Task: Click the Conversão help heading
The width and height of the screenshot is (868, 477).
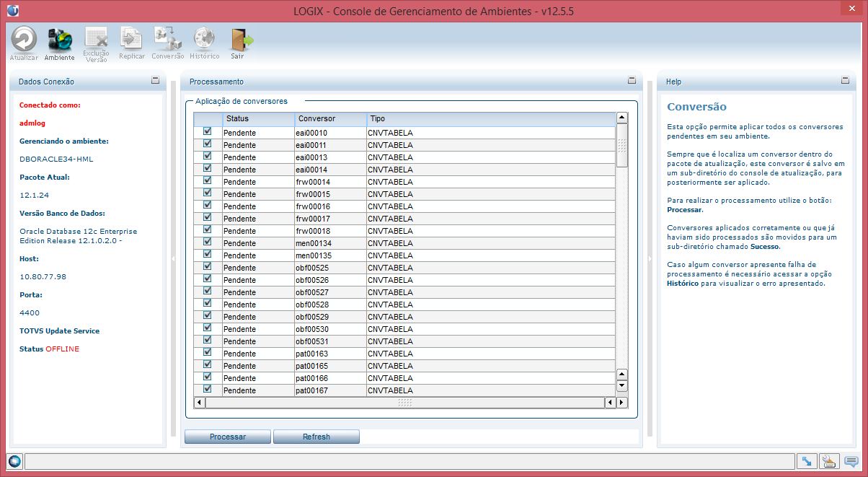Action: coord(696,107)
